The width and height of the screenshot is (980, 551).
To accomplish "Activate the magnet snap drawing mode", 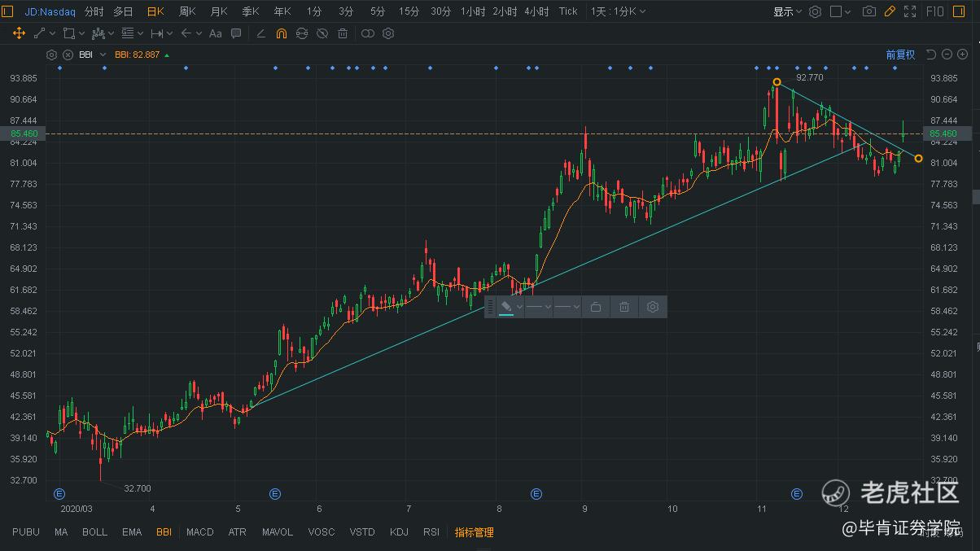I will 281,33.
